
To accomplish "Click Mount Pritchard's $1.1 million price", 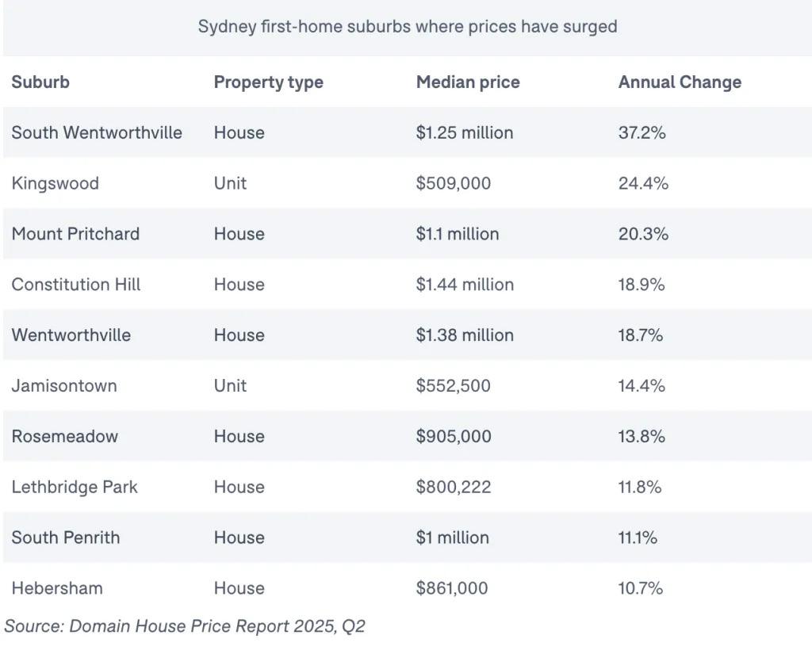I will (458, 234).
